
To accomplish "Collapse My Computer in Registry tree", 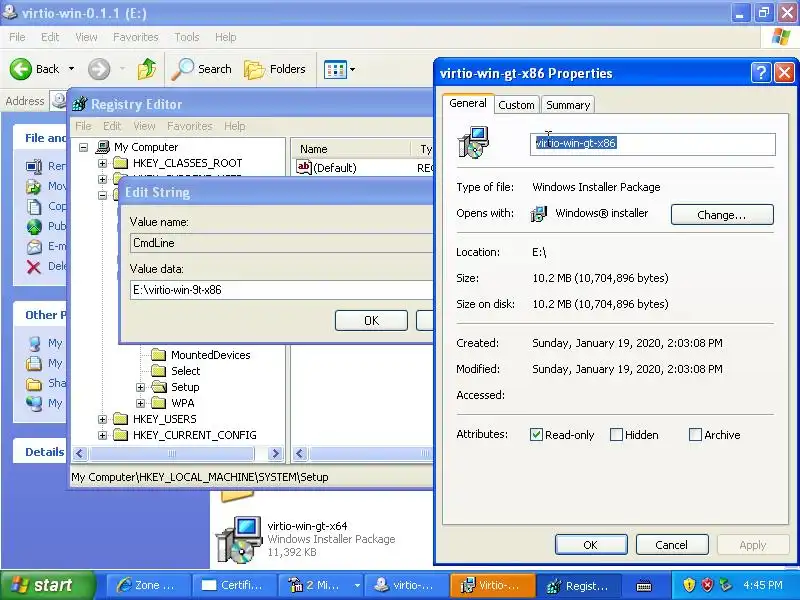I will click(83, 147).
